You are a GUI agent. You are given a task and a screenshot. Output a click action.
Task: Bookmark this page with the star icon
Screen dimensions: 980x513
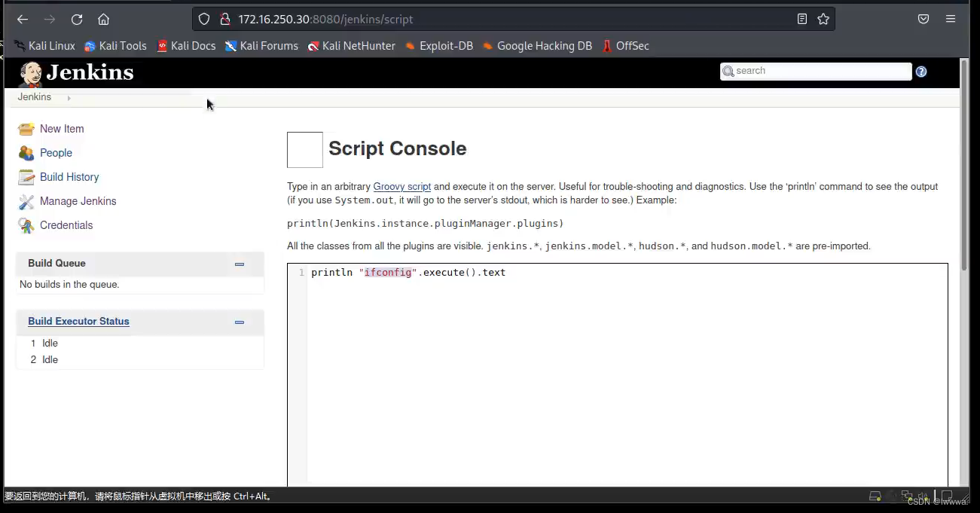coord(823,20)
